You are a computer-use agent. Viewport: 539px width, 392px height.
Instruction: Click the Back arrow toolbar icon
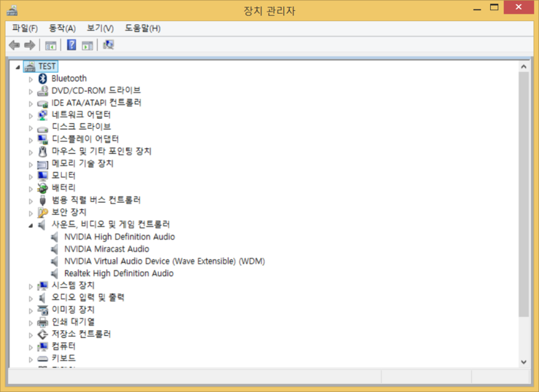pos(15,45)
